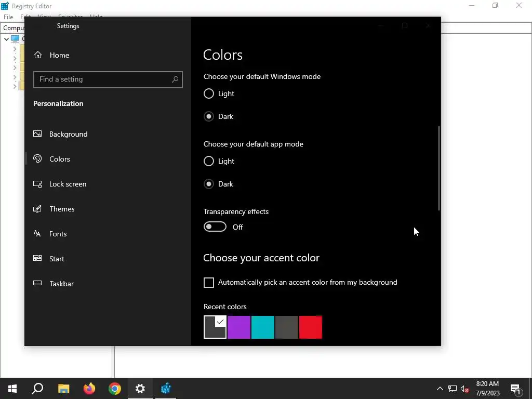Click the Colors palette icon in sidebar
The image size is (532, 399).
pyautogui.click(x=37, y=158)
